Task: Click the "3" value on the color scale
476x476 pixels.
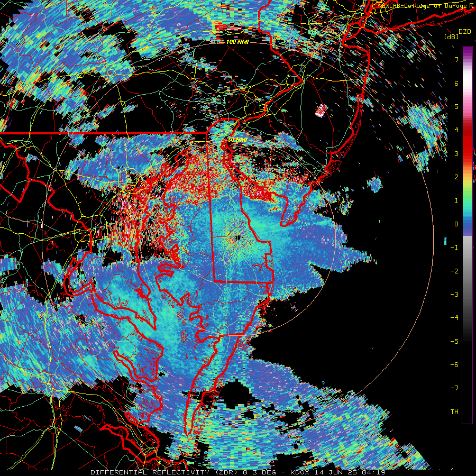Action: click(x=456, y=153)
